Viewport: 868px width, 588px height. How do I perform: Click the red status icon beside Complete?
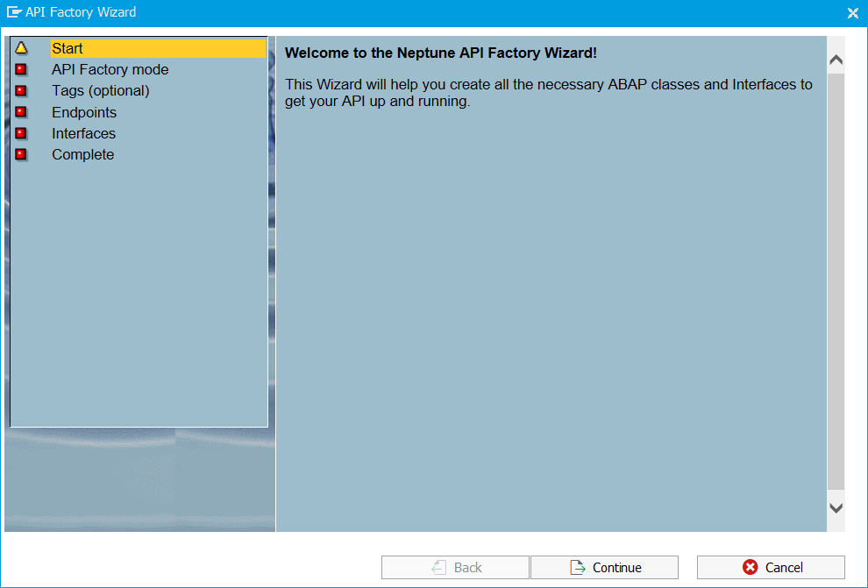pyautogui.click(x=21, y=154)
